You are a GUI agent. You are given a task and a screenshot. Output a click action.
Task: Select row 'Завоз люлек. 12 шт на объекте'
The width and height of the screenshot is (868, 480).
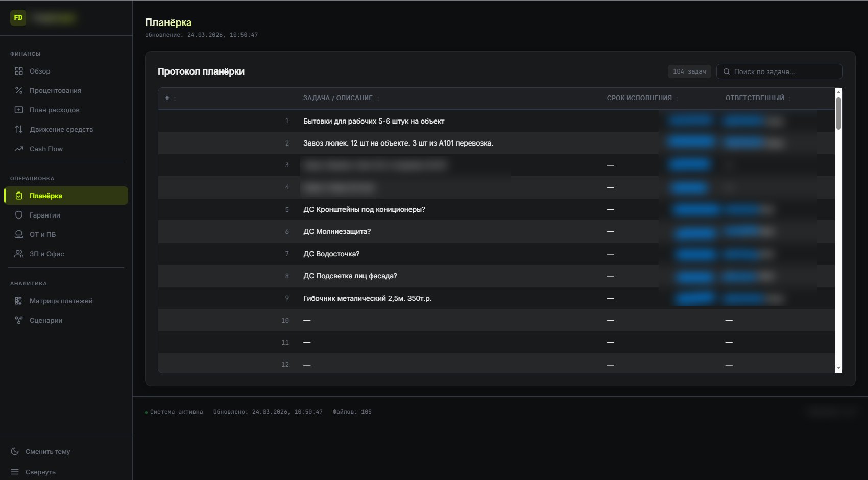pyautogui.click(x=496, y=143)
